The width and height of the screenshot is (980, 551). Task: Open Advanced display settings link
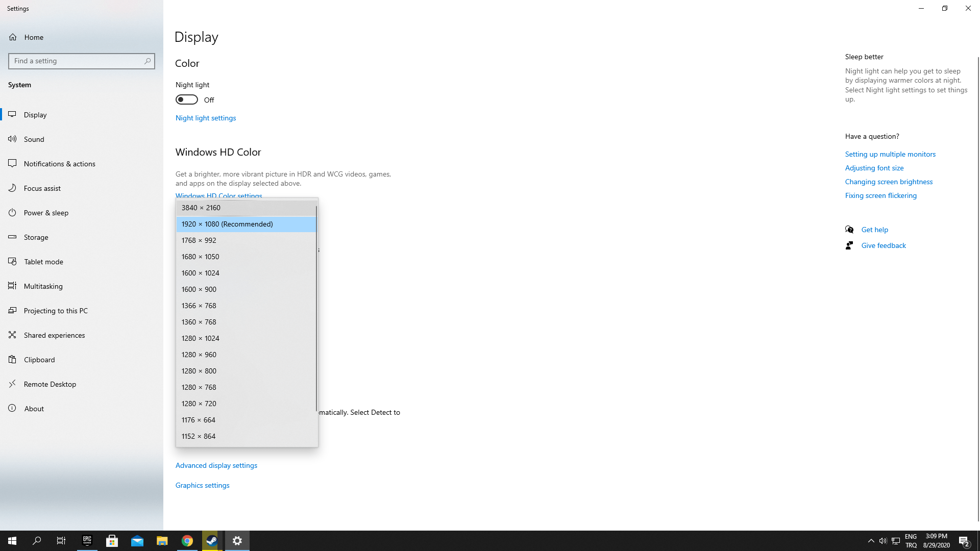click(x=216, y=465)
